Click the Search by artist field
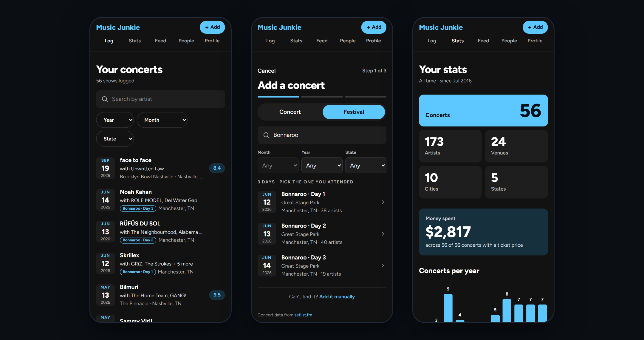 click(160, 99)
